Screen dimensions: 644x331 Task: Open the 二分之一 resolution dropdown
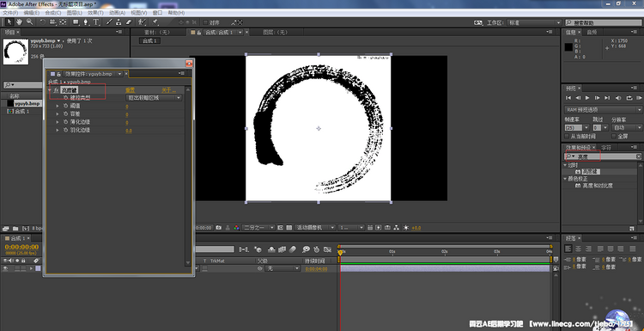[258, 227]
